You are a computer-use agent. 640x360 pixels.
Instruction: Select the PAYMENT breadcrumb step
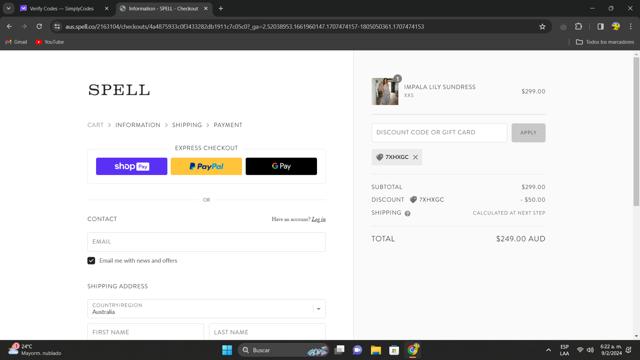pyautogui.click(x=228, y=125)
